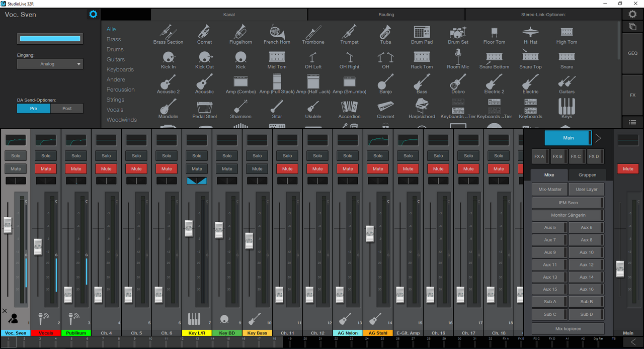
Task: Select the Sub A mix
Action: (549, 302)
